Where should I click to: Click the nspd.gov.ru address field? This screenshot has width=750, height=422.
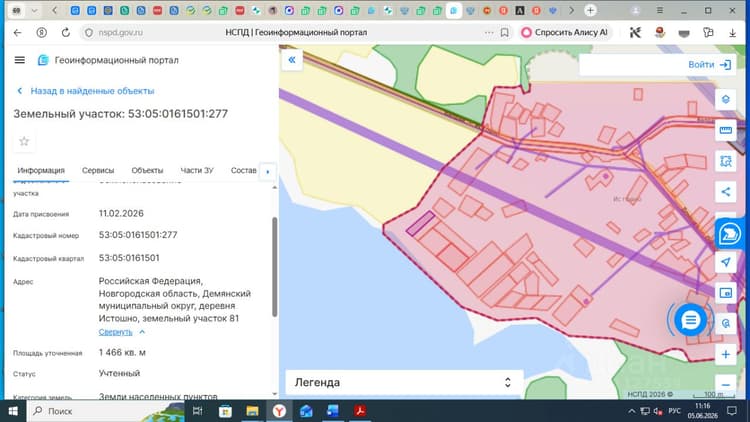point(121,33)
